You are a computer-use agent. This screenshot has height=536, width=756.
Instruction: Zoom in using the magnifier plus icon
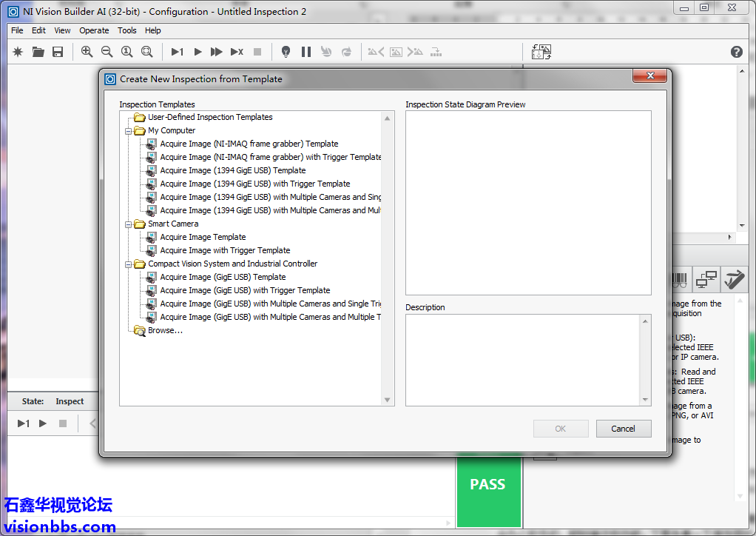point(87,52)
